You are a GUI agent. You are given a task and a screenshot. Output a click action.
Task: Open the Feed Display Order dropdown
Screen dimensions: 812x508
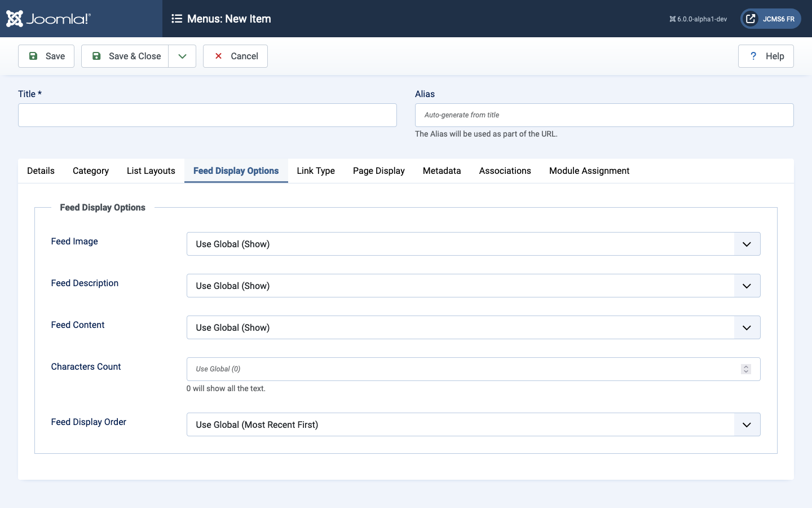(747, 424)
